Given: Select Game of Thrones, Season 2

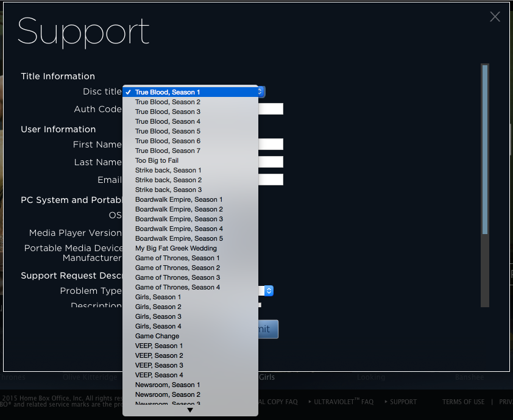Looking at the screenshot, I should click(x=191, y=268).
